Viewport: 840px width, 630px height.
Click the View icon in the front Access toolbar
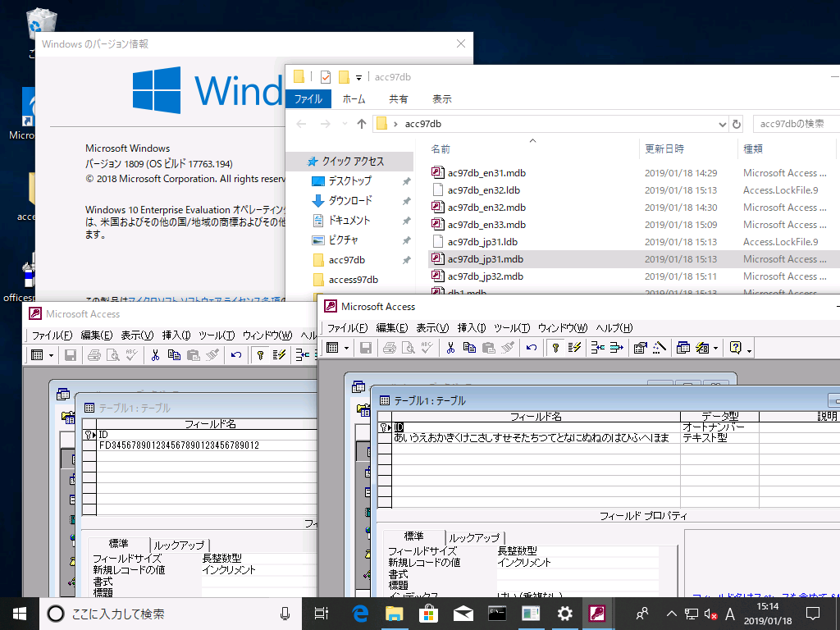tap(333, 348)
